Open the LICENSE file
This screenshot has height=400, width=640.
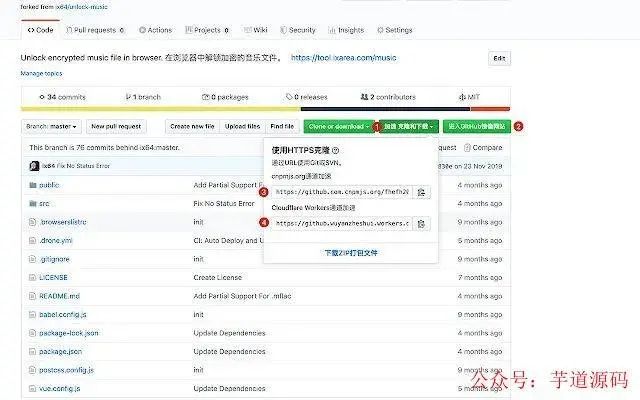point(53,278)
